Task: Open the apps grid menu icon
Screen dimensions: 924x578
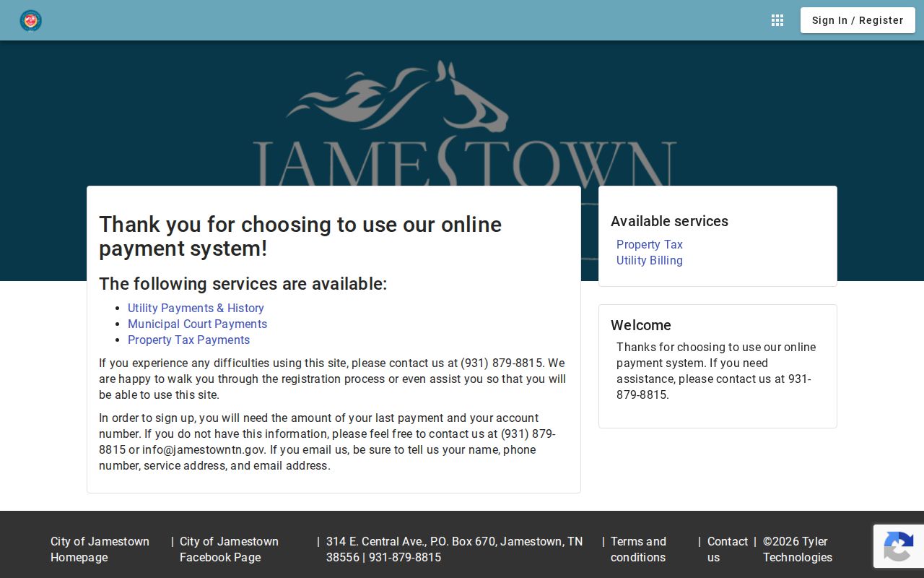Action: (x=777, y=20)
